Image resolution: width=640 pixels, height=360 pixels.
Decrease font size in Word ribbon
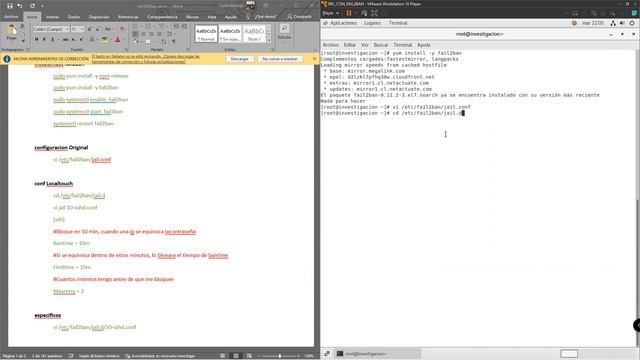[98, 29]
